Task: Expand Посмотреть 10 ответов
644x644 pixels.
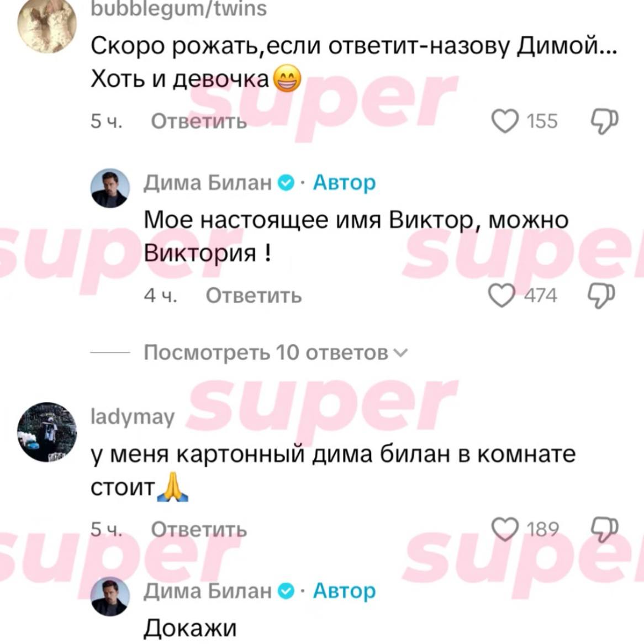Action: (275, 352)
